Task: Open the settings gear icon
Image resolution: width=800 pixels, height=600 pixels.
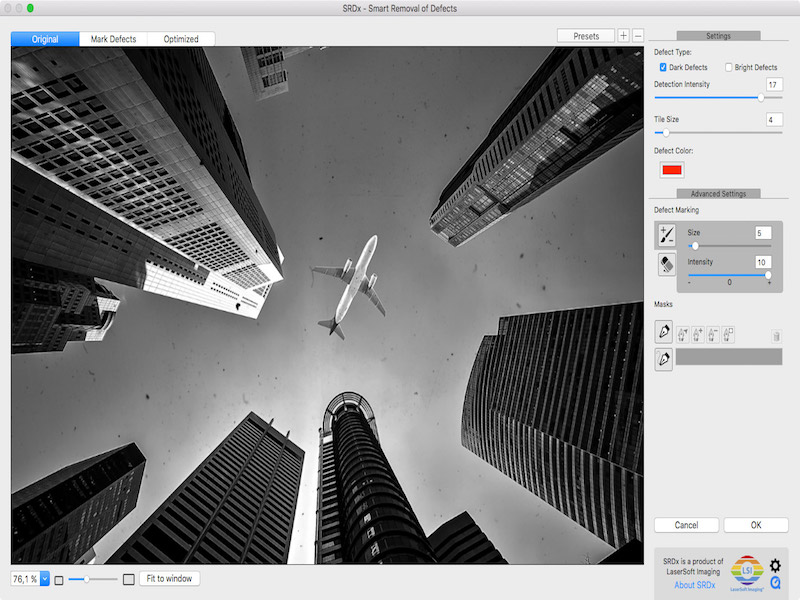Action: click(775, 565)
